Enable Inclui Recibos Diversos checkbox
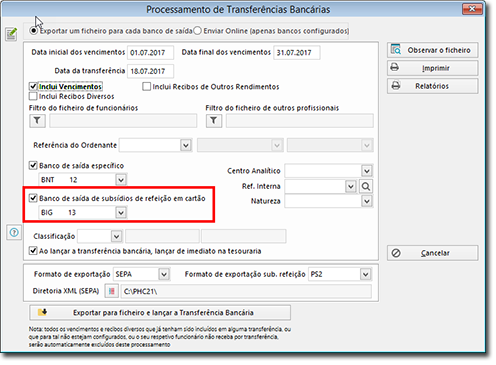Viewport: 496px width, 365px height. click(33, 96)
